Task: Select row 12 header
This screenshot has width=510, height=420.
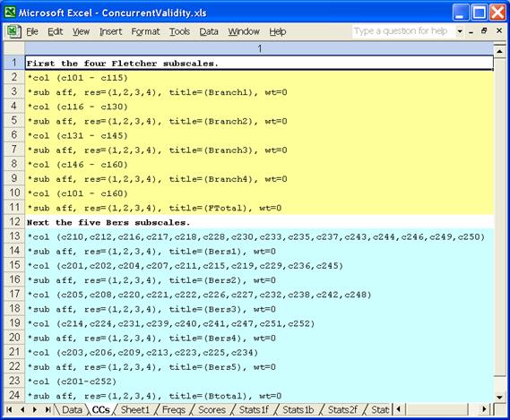Action: tap(14, 222)
